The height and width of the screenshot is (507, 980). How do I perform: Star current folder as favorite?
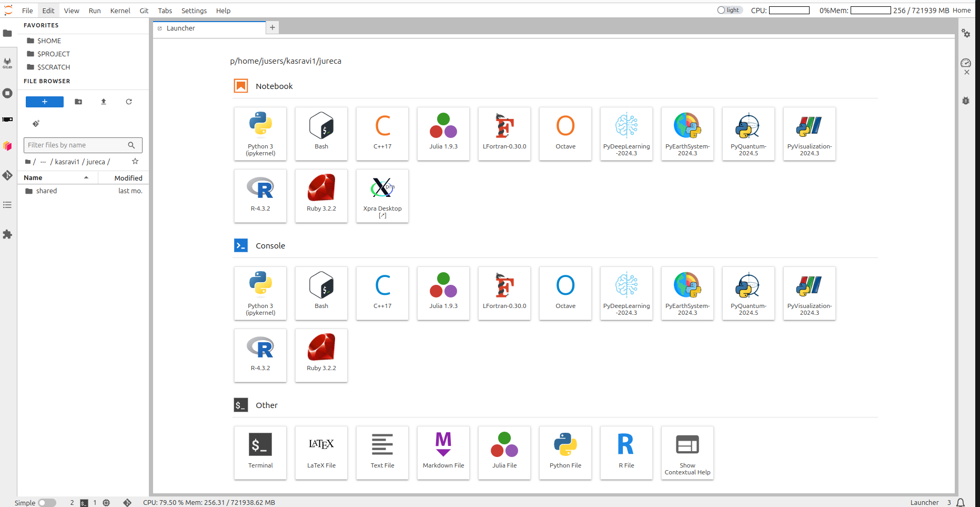[135, 162]
